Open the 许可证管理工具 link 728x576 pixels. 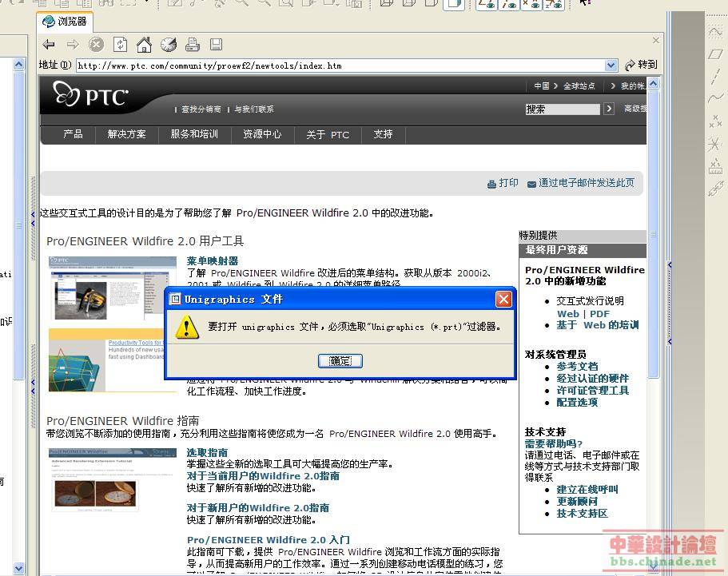pyautogui.click(x=592, y=391)
